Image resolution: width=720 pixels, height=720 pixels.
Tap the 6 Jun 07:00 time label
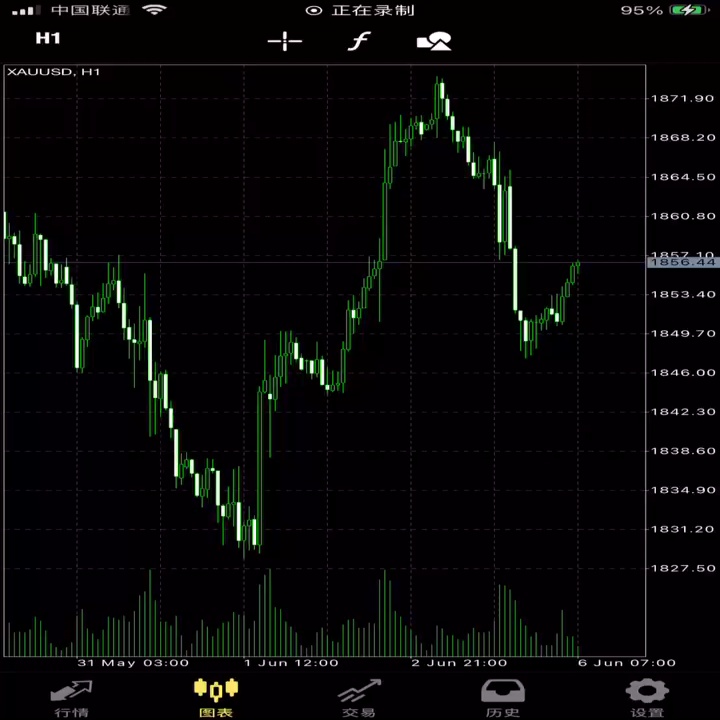tap(627, 663)
